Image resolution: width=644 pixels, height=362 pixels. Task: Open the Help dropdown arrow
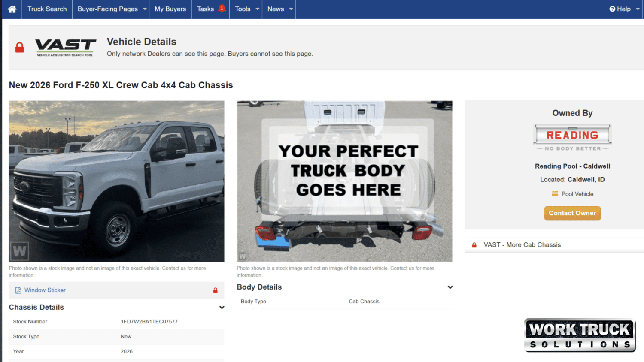coord(636,9)
